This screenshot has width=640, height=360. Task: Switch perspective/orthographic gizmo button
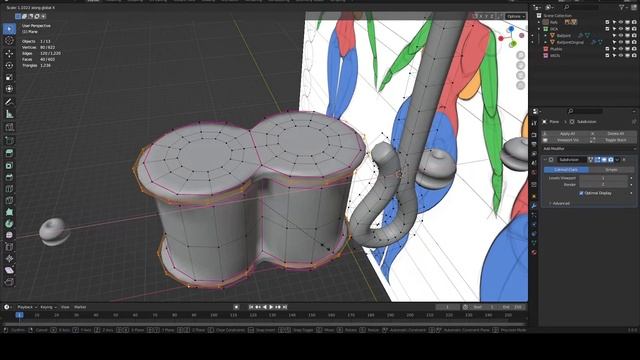tap(520, 85)
